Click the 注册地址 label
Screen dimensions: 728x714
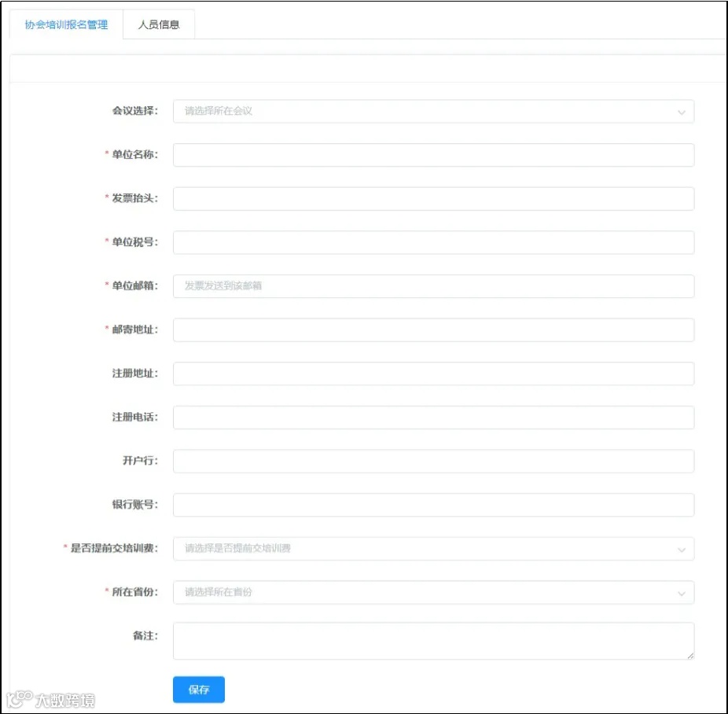tap(135, 374)
